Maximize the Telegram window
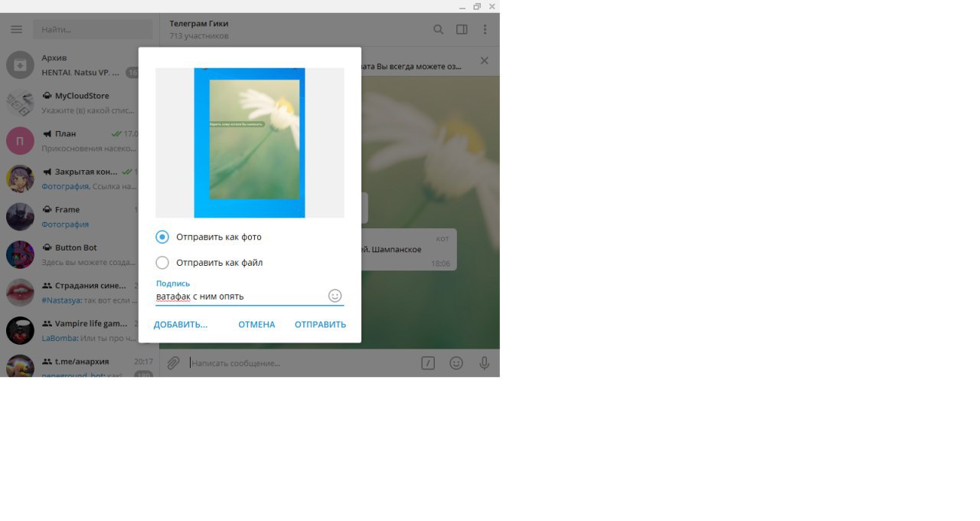980x521 pixels. point(477,6)
